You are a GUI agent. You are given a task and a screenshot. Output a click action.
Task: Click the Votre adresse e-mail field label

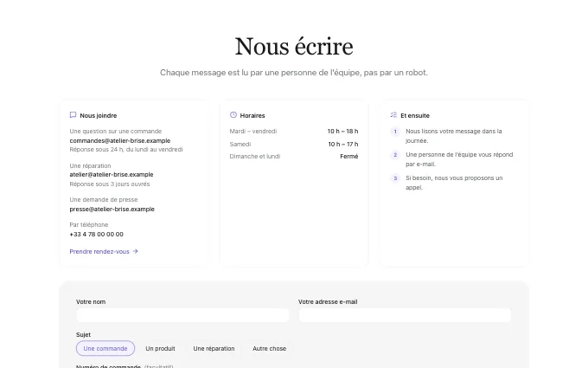point(328,302)
